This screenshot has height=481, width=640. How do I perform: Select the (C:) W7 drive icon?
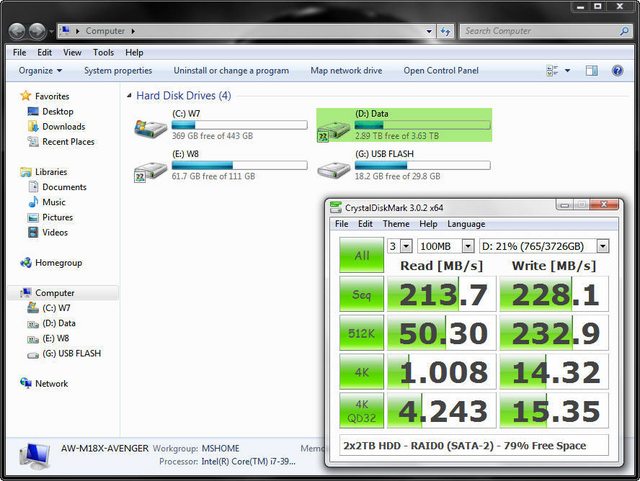(x=151, y=129)
